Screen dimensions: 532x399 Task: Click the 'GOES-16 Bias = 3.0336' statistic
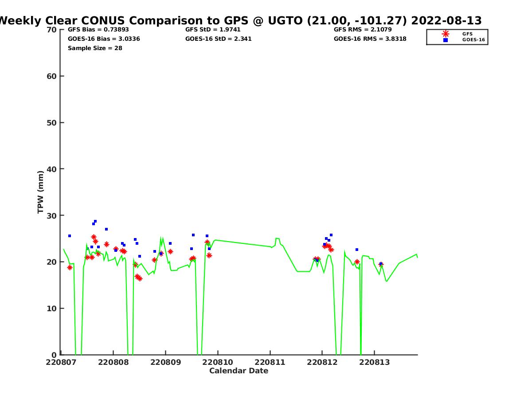(x=104, y=39)
